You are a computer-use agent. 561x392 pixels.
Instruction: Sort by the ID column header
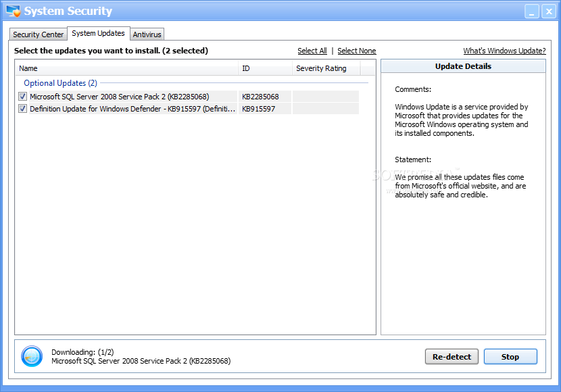(x=265, y=68)
